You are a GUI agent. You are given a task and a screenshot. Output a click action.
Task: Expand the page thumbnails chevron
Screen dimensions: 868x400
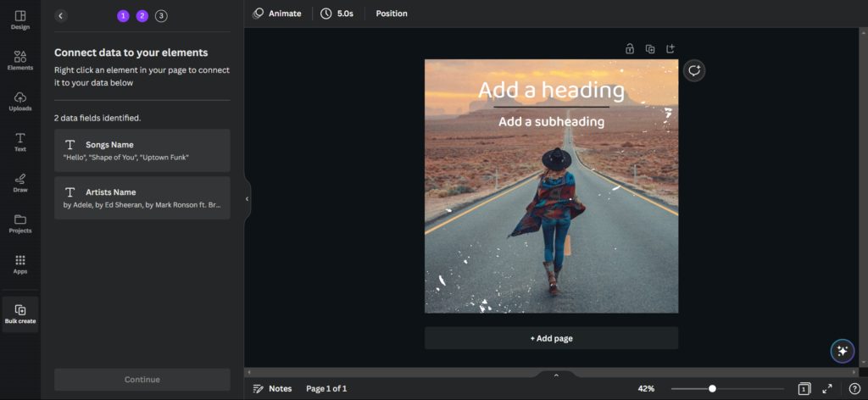point(556,375)
